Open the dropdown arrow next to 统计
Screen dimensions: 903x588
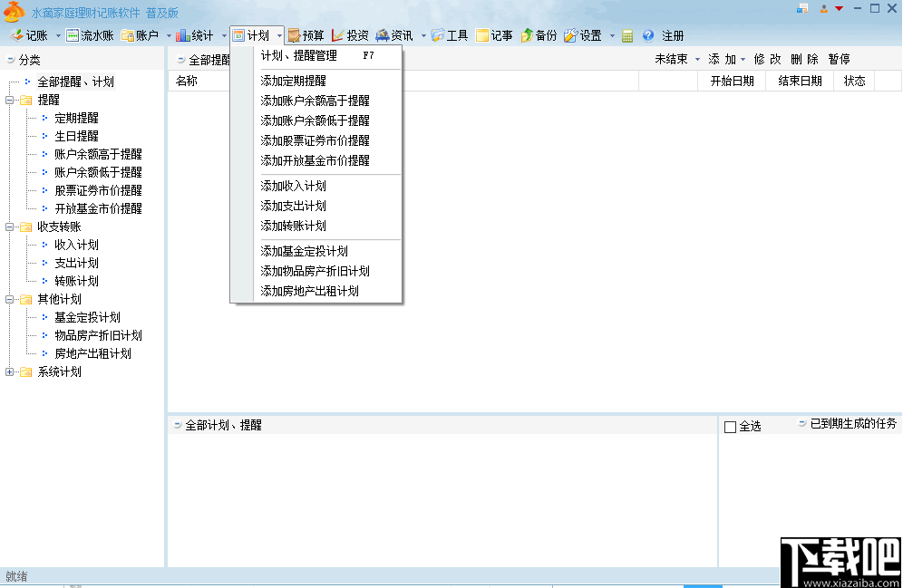click(224, 36)
